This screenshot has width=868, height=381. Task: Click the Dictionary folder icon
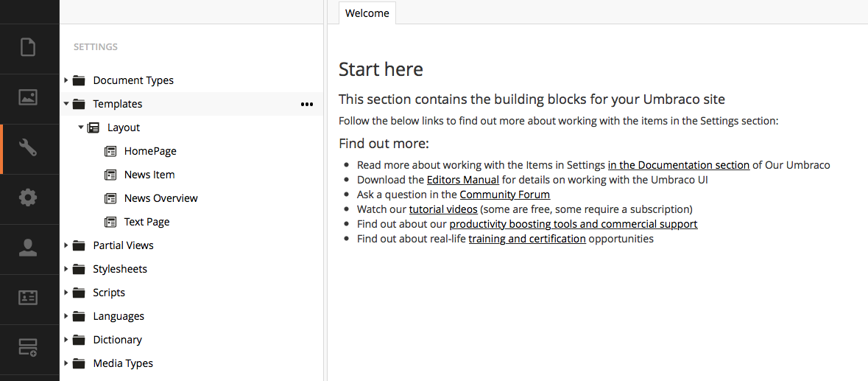pyautogui.click(x=80, y=340)
